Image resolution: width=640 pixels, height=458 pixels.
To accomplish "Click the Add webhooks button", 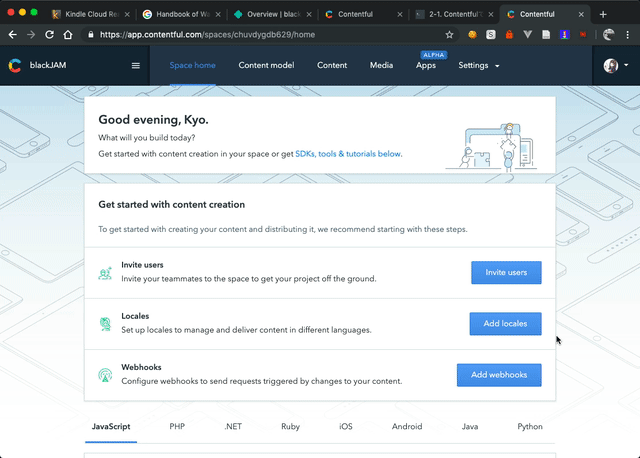I will [x=499, y=375].
